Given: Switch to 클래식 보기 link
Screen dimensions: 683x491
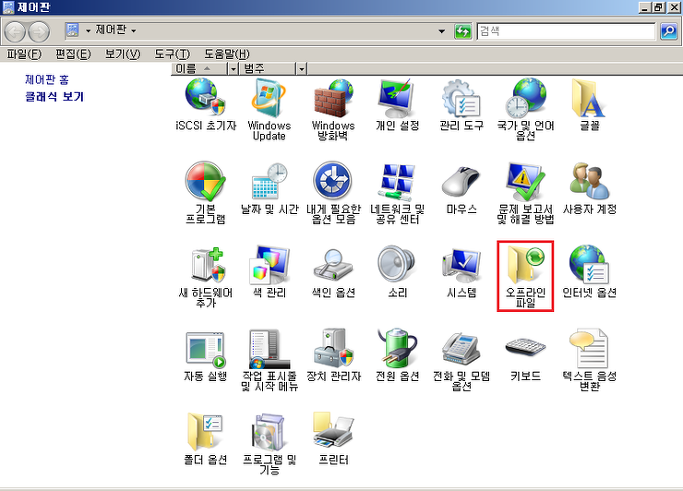Looking at the screenshot, I should coord(54,96).
